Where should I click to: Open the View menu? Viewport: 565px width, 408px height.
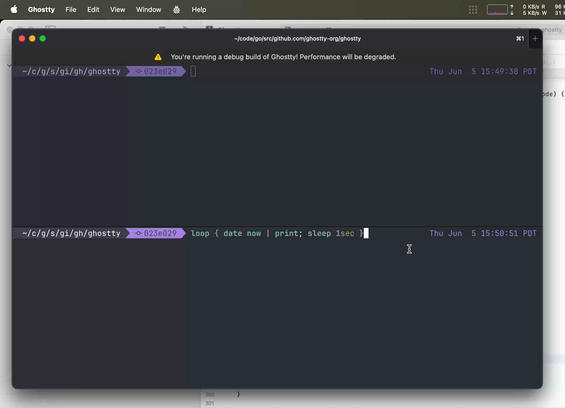(117, 10)
